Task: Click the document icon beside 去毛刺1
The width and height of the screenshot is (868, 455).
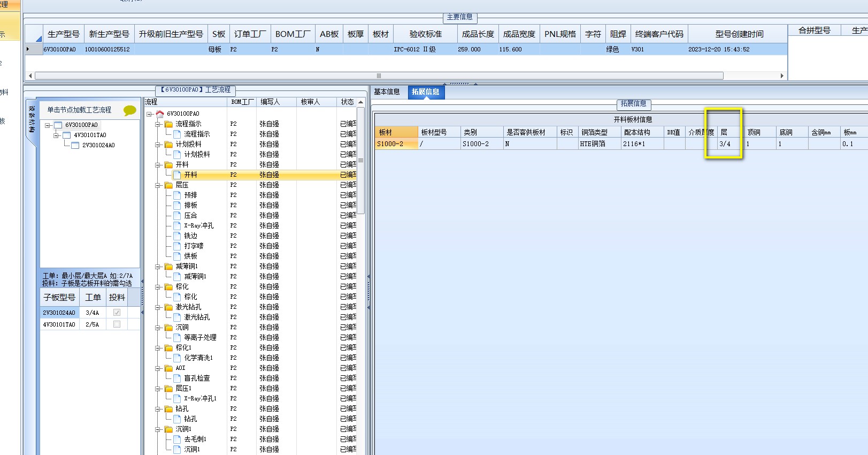Action: (177, 439)
